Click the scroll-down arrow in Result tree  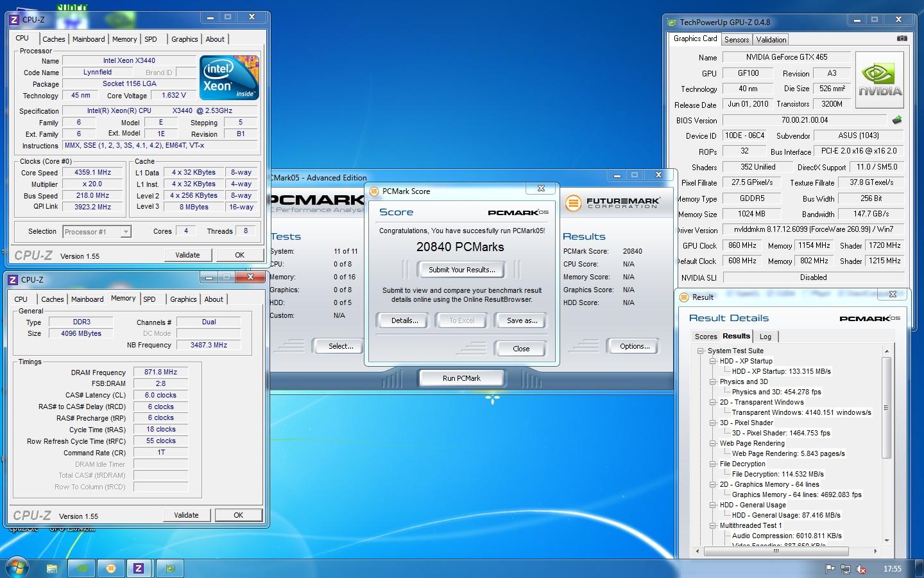[x=887, y=541]
